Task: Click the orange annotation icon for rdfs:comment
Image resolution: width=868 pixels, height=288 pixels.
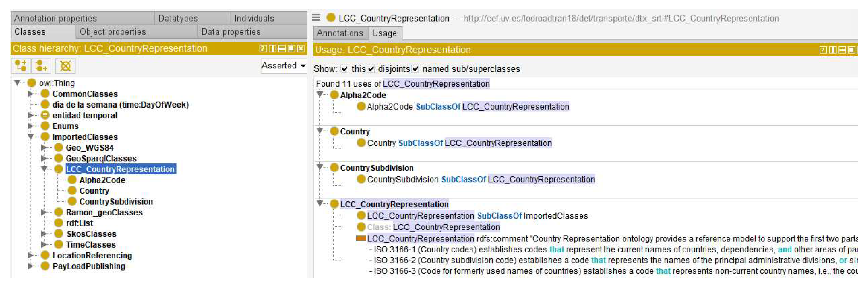Action: tap(360, 238)
